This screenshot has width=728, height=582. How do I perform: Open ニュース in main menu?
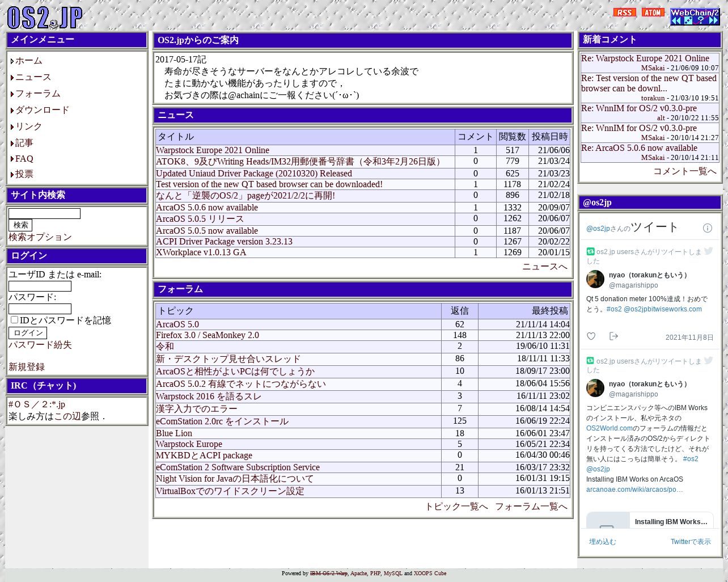point(33,77)
